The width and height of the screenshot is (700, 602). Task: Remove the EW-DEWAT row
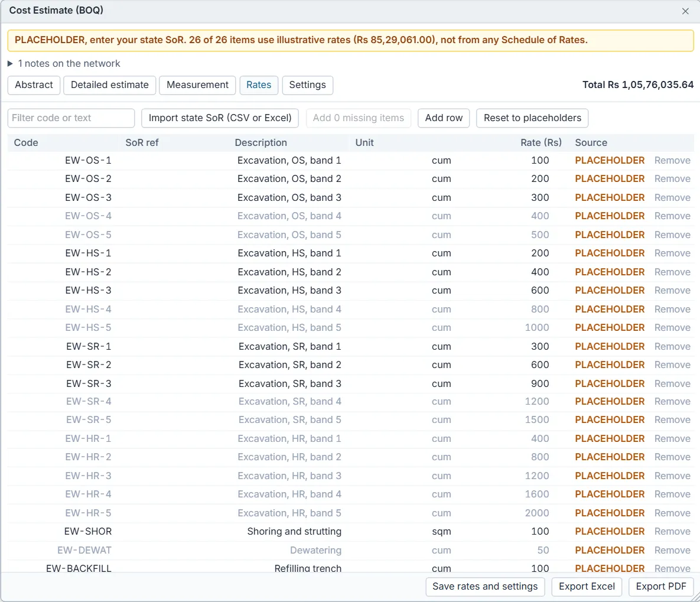coord(672,550)
